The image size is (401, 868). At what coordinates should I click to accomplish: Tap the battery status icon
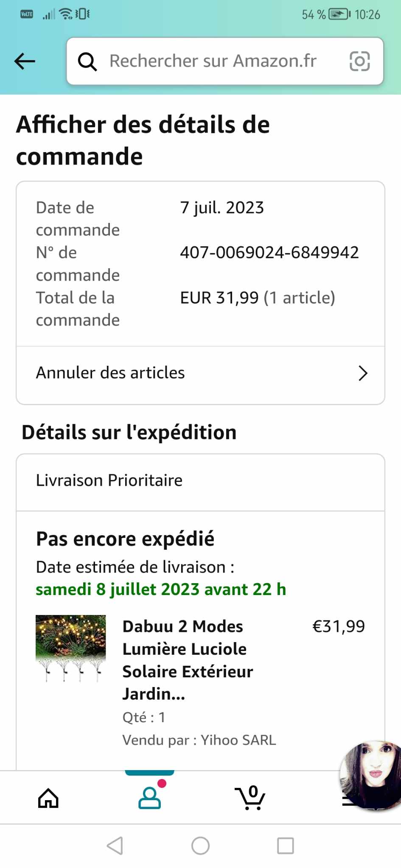(339, 14)
